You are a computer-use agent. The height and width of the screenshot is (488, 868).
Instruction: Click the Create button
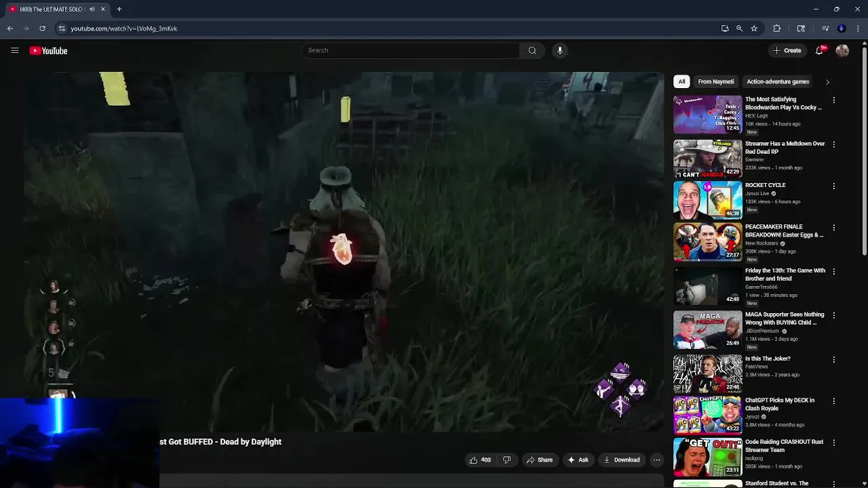click(787, 50)
